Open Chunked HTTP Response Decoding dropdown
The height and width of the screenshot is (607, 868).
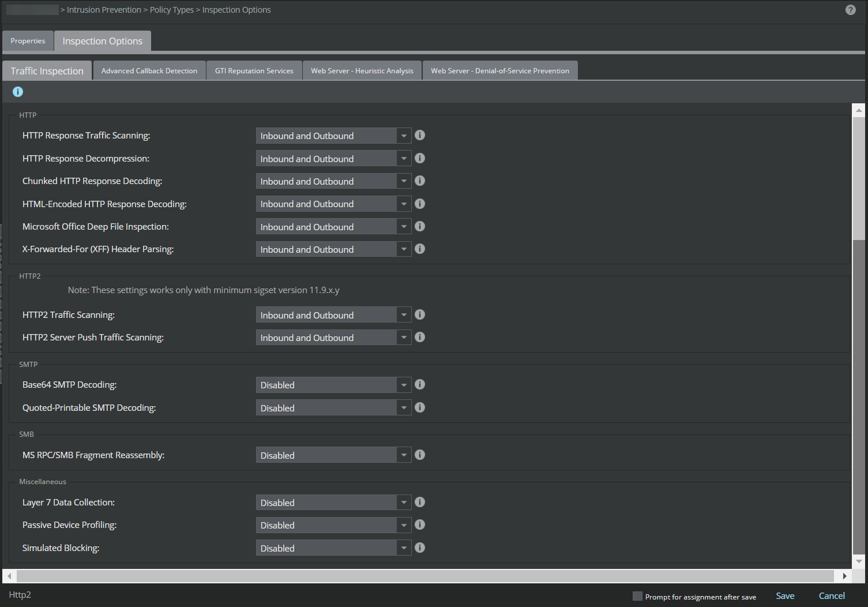333,181
